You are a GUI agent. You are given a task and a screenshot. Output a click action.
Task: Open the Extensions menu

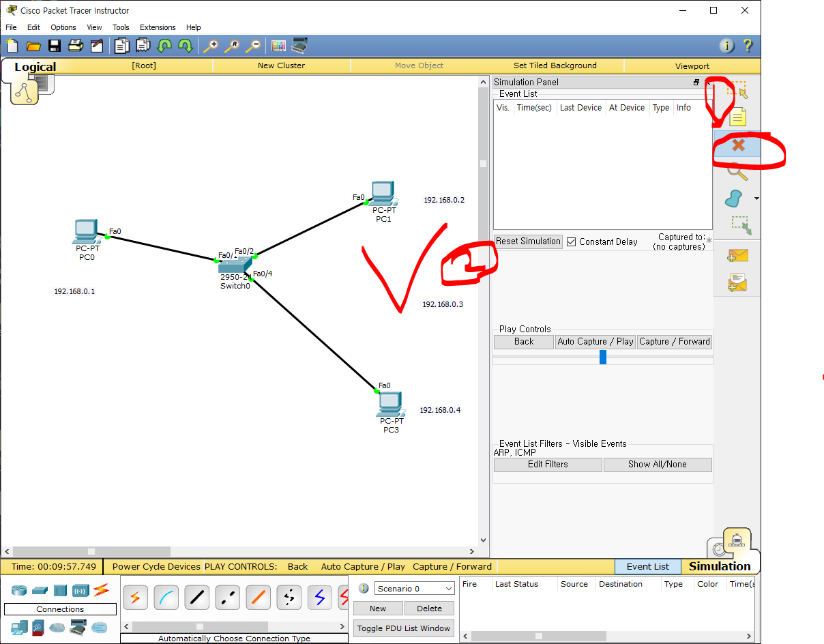pos(158,27)
